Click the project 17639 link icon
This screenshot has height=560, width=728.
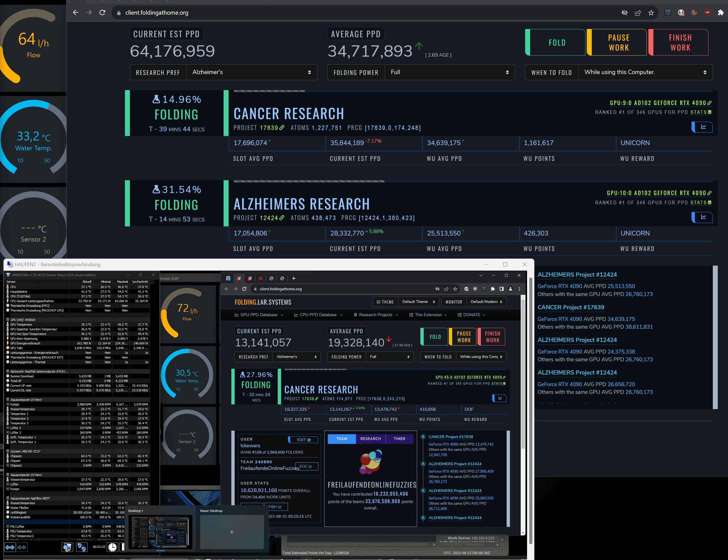(x=282, y=128)
